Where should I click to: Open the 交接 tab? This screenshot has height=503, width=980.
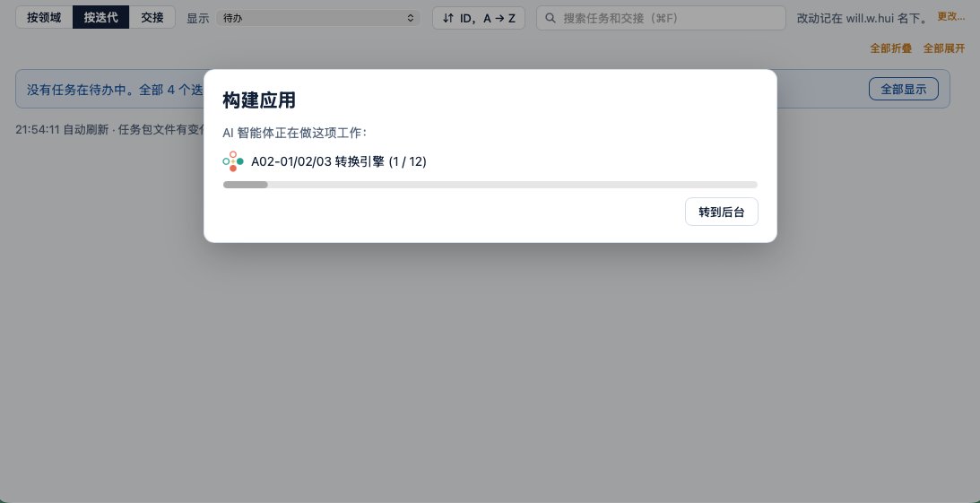152,18
